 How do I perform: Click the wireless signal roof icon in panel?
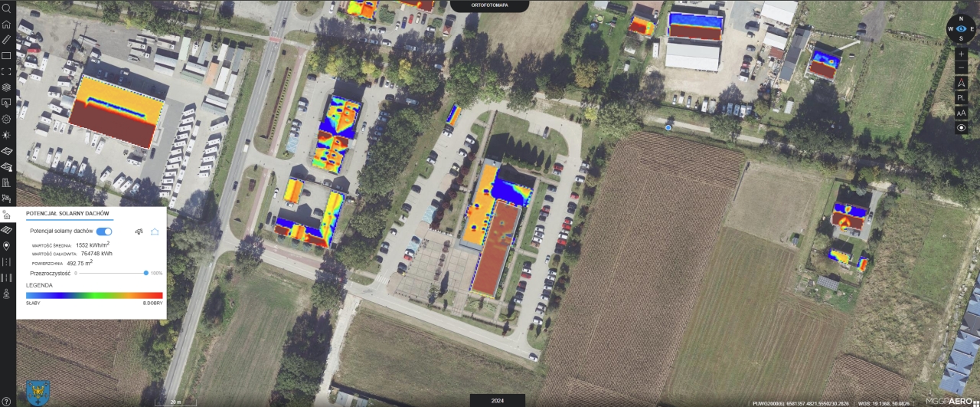pyautogui.click(x=139, y=231)
